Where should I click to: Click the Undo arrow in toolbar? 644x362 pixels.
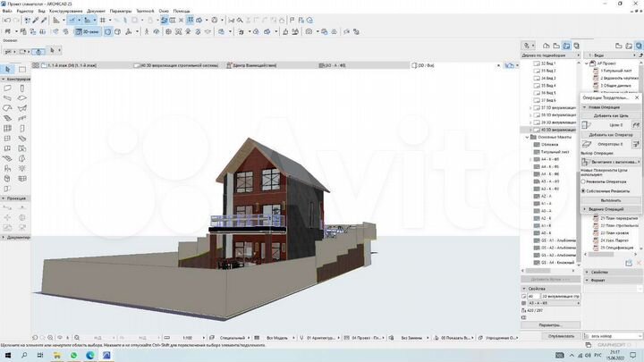[7, 19]
